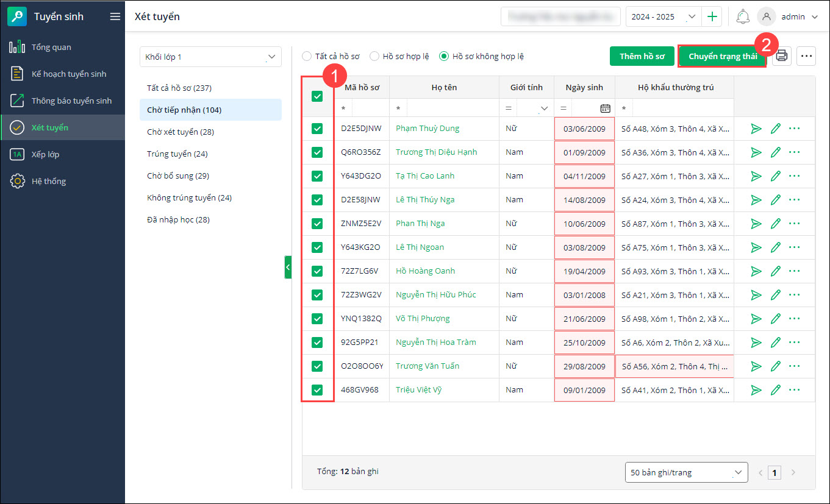Edit the Tạ Thị Cao Lanh record

(776, 176)
